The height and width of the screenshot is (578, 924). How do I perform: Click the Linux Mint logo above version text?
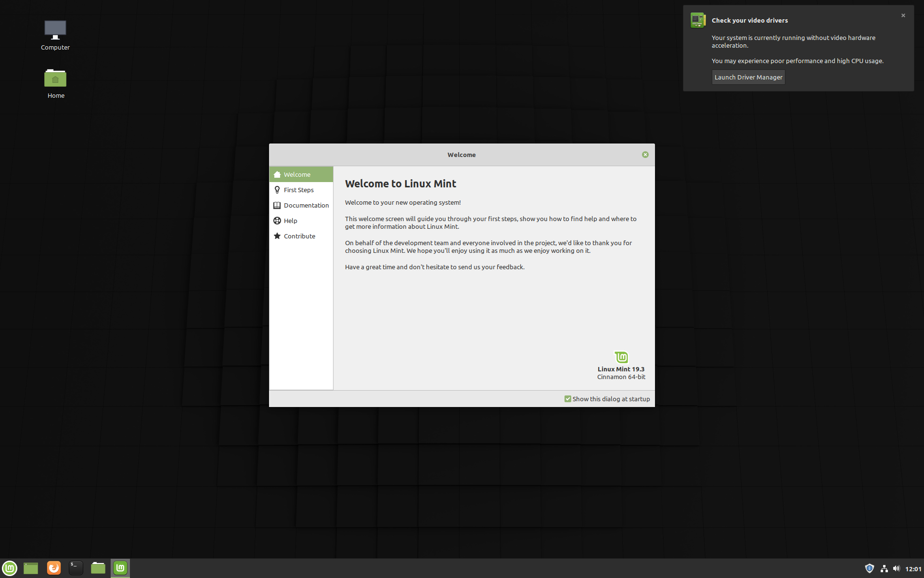coord(621,357)
